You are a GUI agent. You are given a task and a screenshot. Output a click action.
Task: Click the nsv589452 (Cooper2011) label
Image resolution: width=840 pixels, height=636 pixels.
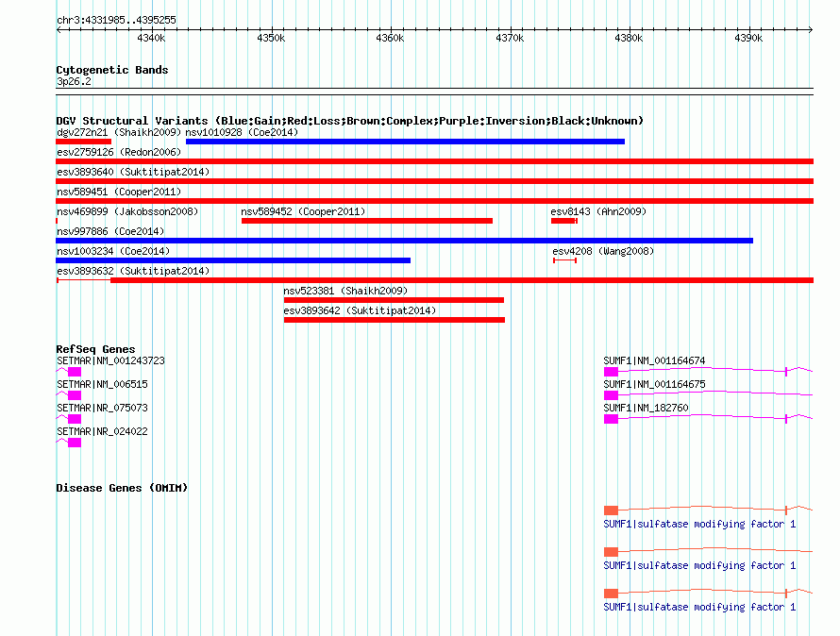(x=303, y=211)
